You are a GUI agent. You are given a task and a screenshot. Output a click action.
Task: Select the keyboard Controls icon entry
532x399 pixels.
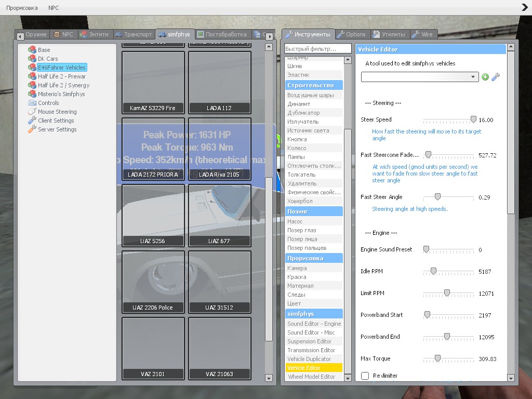coord(32,103)
